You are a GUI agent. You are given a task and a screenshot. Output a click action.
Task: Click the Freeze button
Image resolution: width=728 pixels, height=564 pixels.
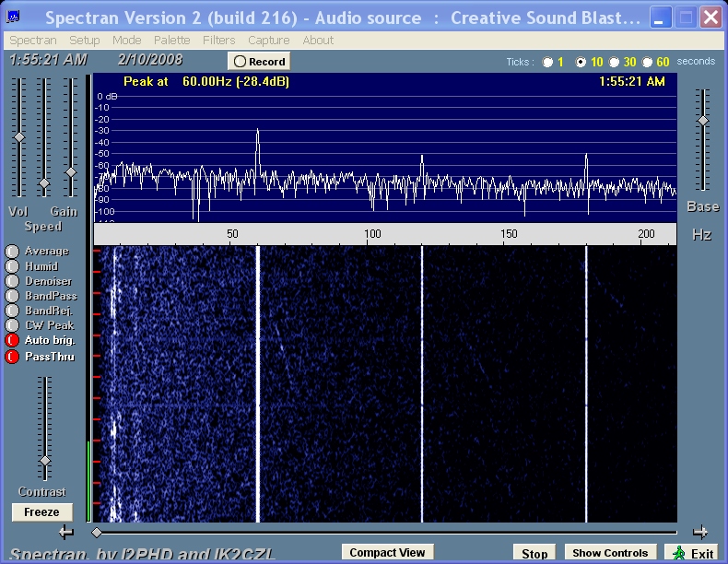tap(41, 512)
